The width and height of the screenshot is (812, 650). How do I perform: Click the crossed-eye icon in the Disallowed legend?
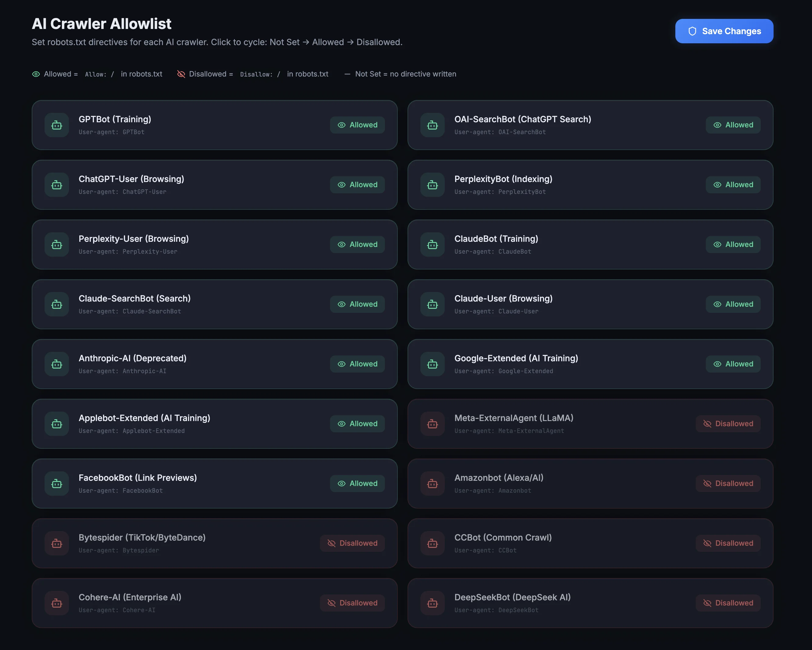[181, 74]
